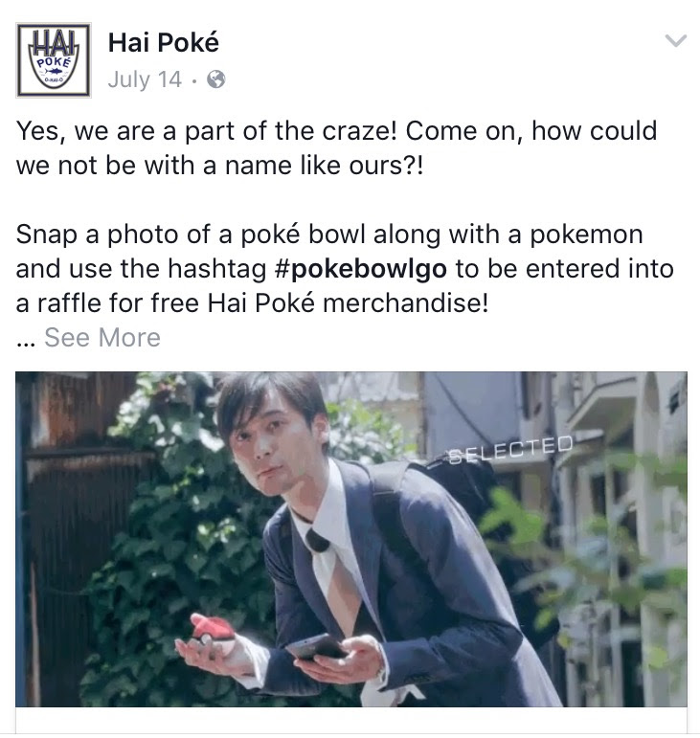Open the Hai Poké page name link

click(x=164, y=43)
